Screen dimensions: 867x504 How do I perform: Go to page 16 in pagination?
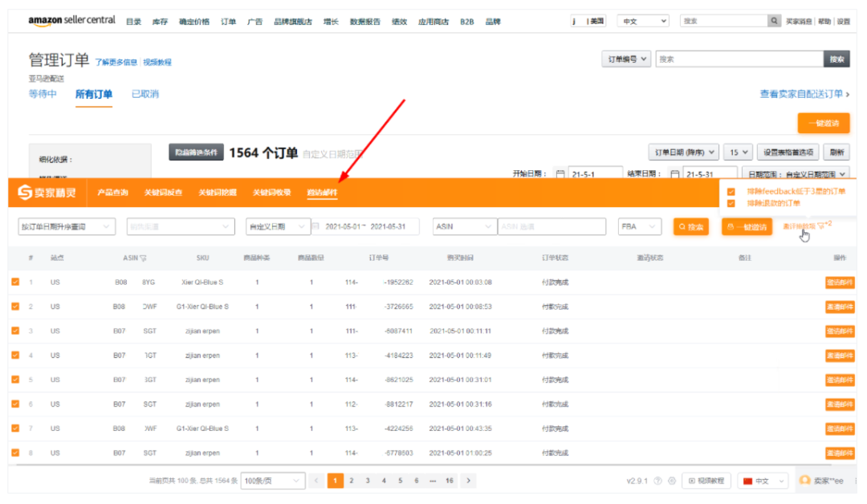450,481
